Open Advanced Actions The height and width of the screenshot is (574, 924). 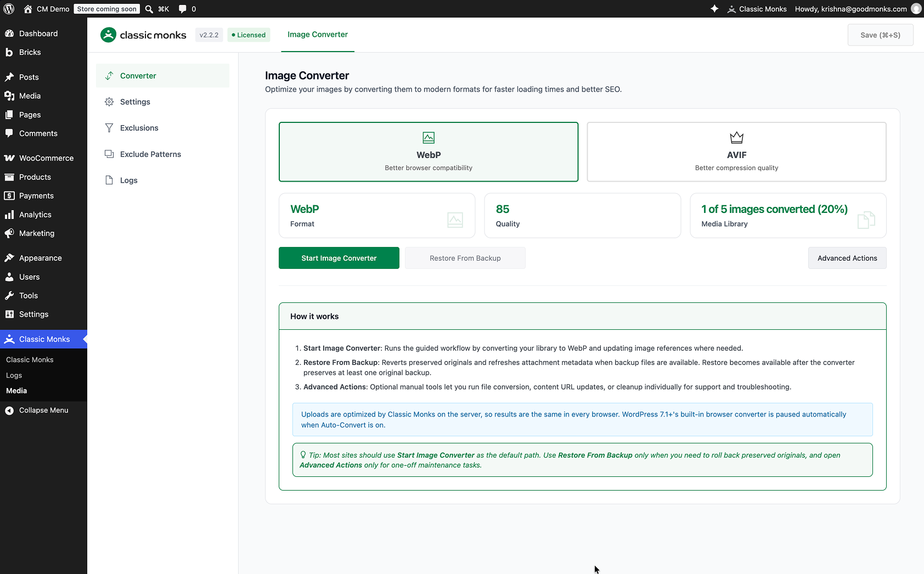(847, 258)
